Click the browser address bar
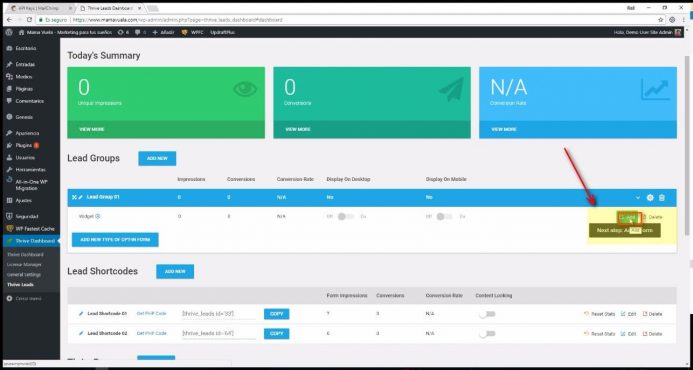The width and height of the screenshot is (693, 370). point(345,20)
